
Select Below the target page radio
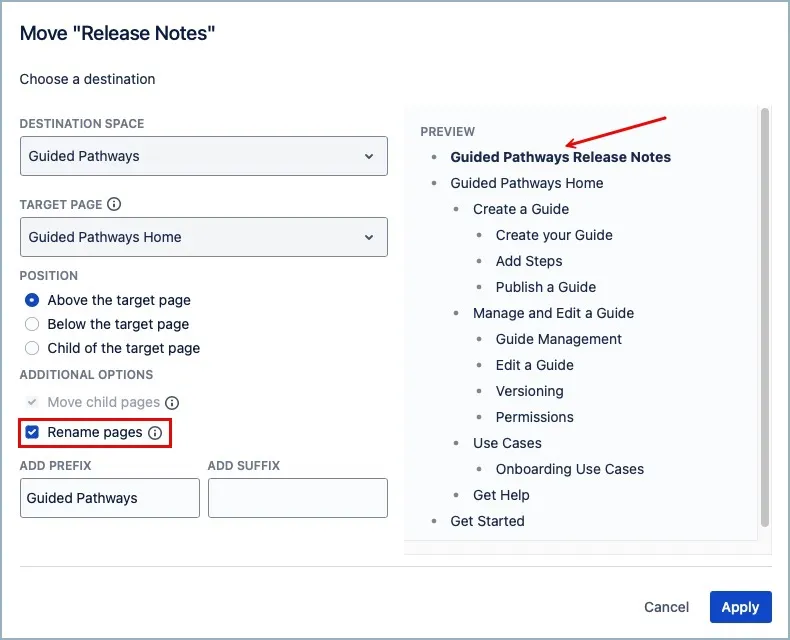pos(32,324)
